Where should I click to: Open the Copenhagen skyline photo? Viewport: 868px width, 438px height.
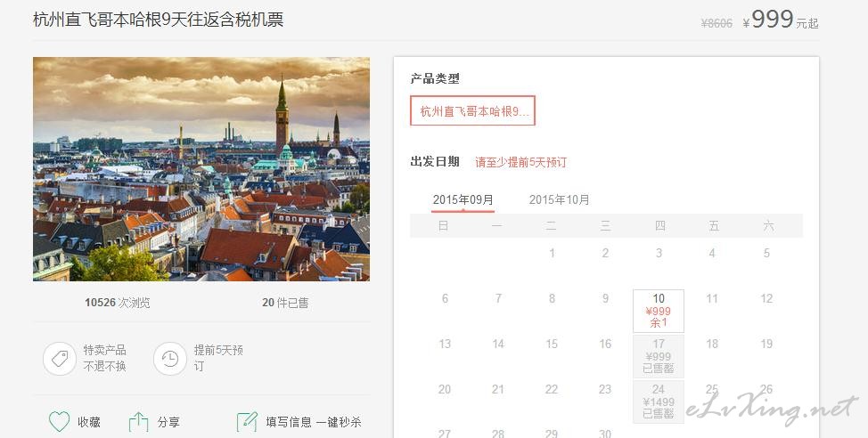(201, 169)
